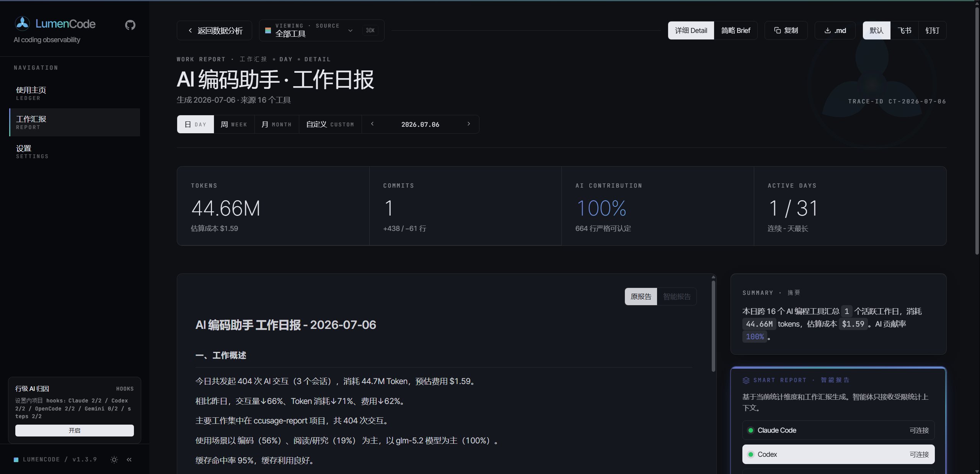Click 664 行严格可认定 text
Screen dimensions: 980x474
(x=603, y=229)
